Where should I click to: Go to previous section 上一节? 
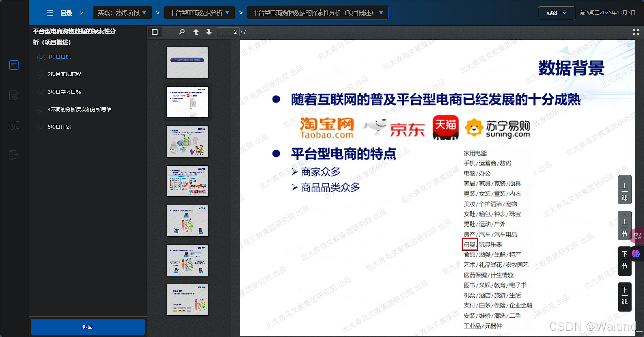pos(624,225)
